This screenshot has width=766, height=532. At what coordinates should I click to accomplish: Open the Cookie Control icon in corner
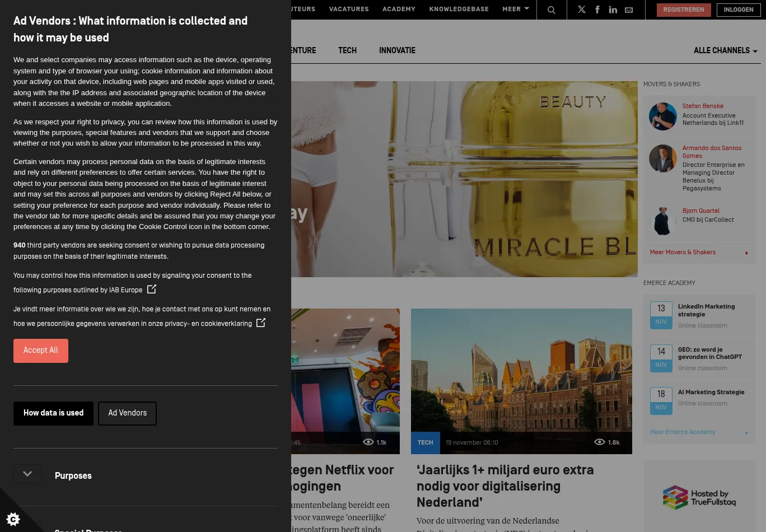tap(13, 519)
